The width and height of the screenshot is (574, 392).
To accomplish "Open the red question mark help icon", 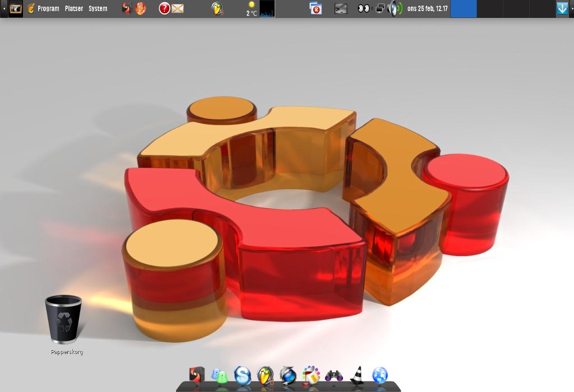I will 164,8.
